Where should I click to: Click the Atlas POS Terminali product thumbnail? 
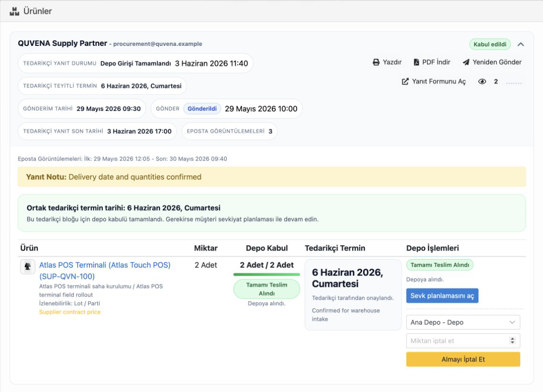[28, 267]
